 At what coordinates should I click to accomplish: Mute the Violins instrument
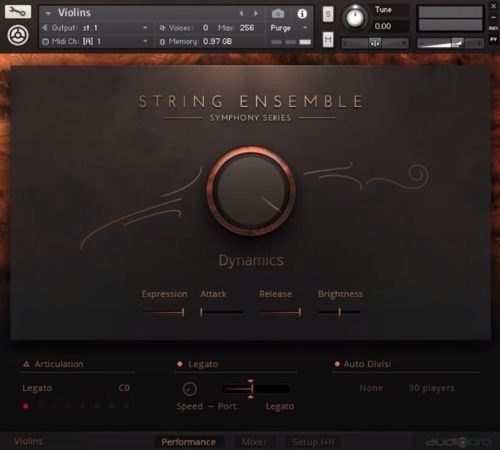coord(328,40)
